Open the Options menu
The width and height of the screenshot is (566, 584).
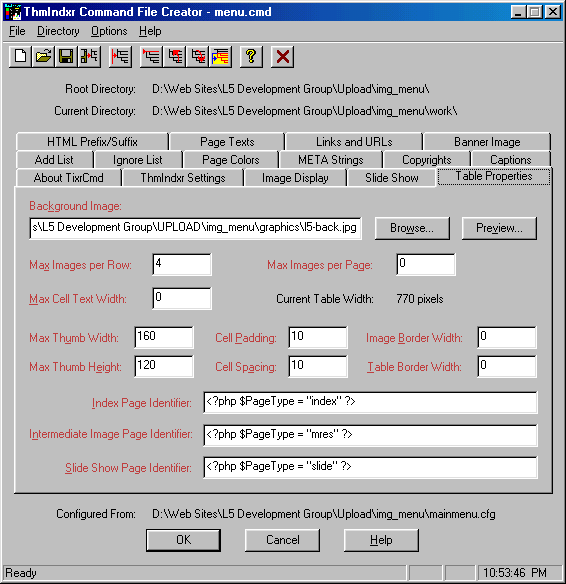tap(109, 31)
